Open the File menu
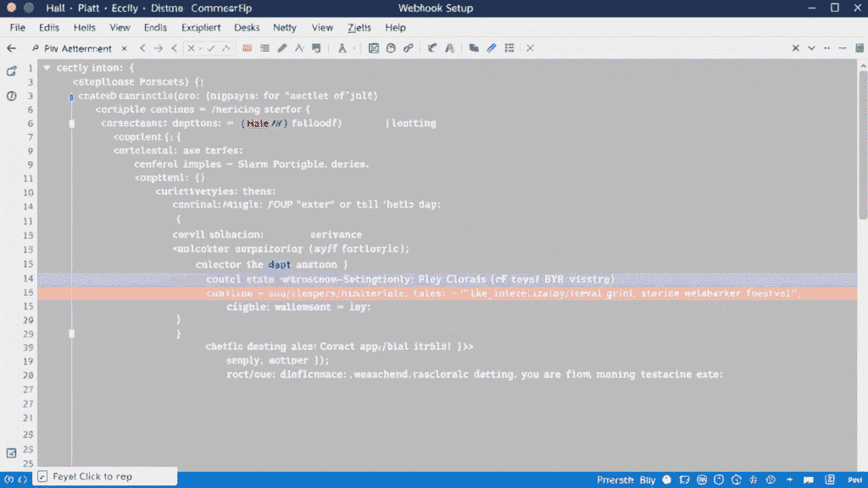This screenshot has width=868, height=488. click(x=17, y=28)
